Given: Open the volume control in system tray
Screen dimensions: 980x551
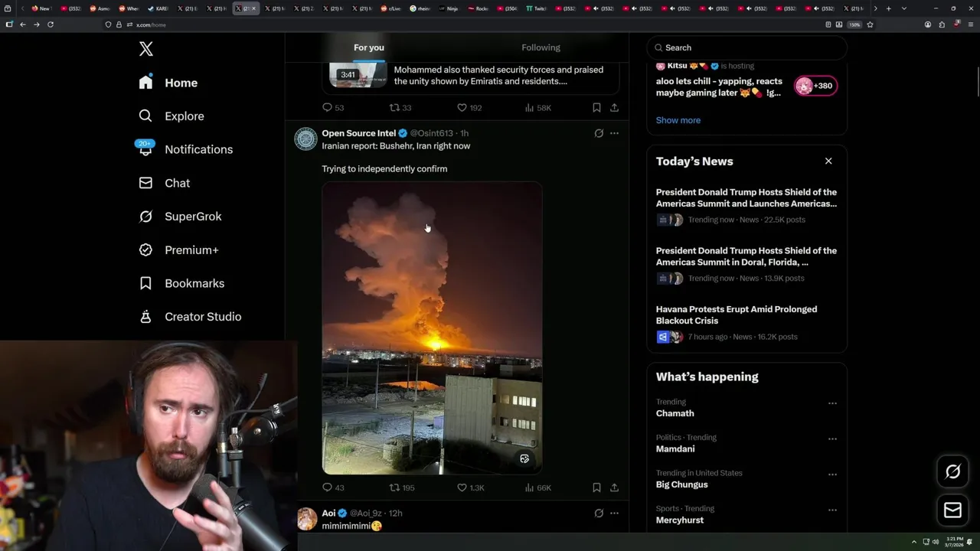Looking at the screenshot, I should (x=936, y=542).
